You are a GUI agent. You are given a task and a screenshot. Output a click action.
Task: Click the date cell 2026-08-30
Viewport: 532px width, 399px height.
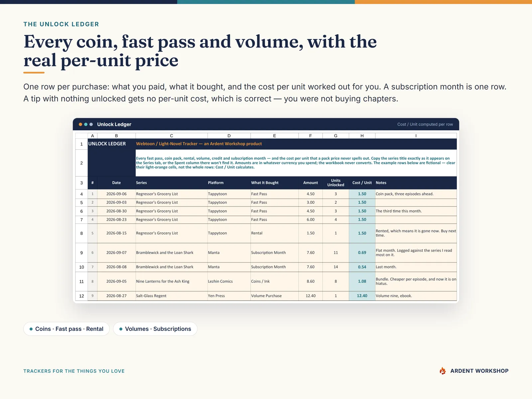point(116,211)
